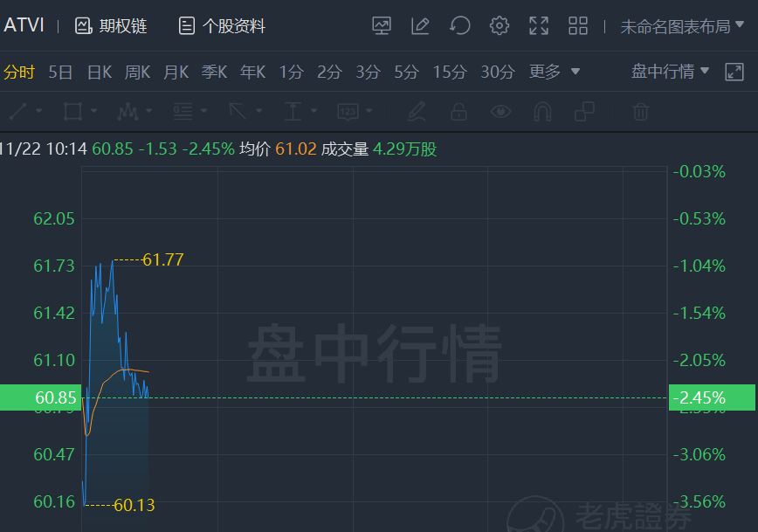Open the grid layout icon
This screenshot has width=758, height=532.
(578, 25)
